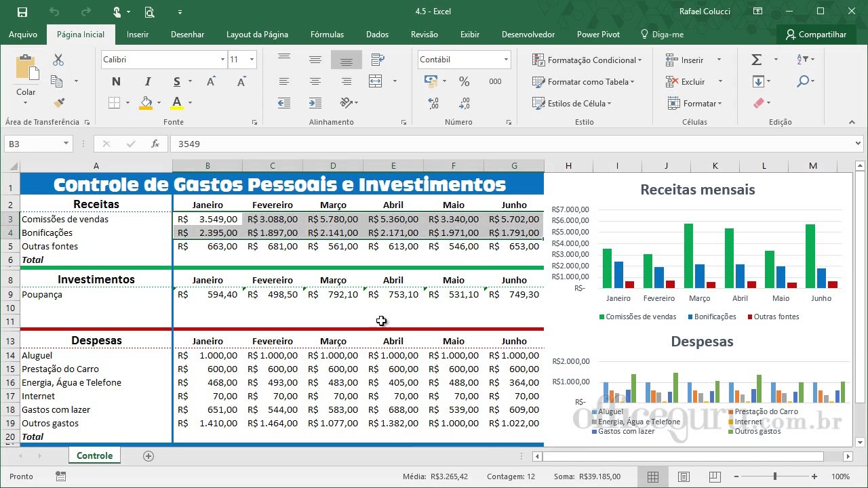Toggle Italic (I) formatting
Screen dimensions: 868x488
click(147, 82)
